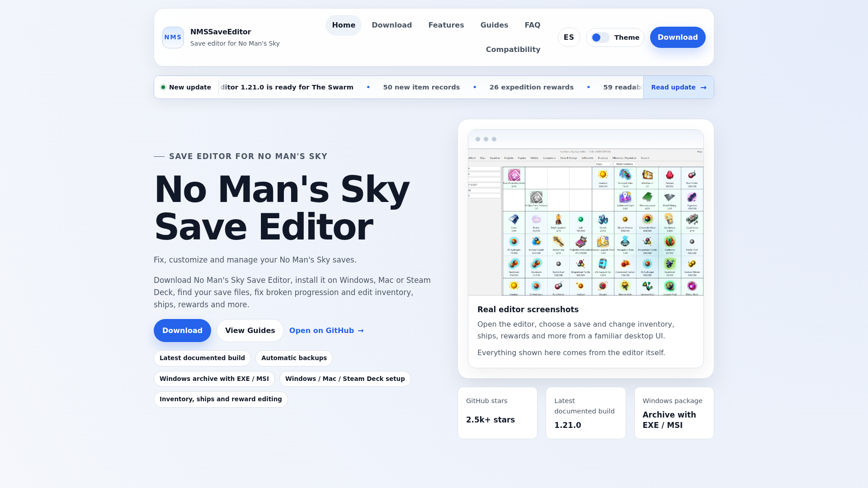The image size is (868, 488).
Task: Click the Windows archive with EXE / MSI chip
Action: [x=214, y=379]
